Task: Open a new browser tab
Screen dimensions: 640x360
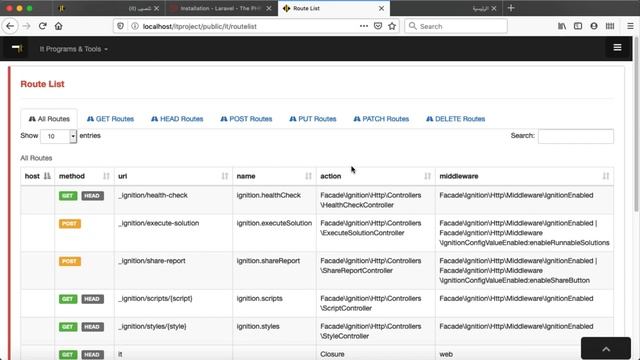Action: point(511,8)
